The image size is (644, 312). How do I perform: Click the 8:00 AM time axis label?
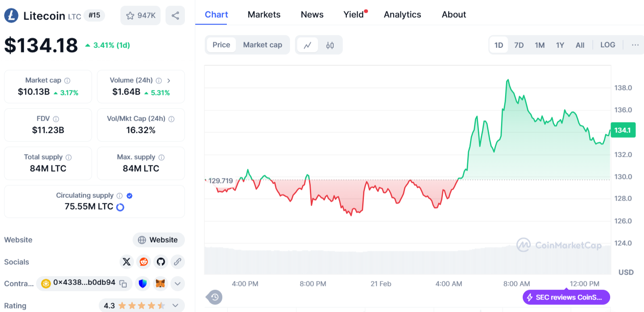tap(517, 284)
